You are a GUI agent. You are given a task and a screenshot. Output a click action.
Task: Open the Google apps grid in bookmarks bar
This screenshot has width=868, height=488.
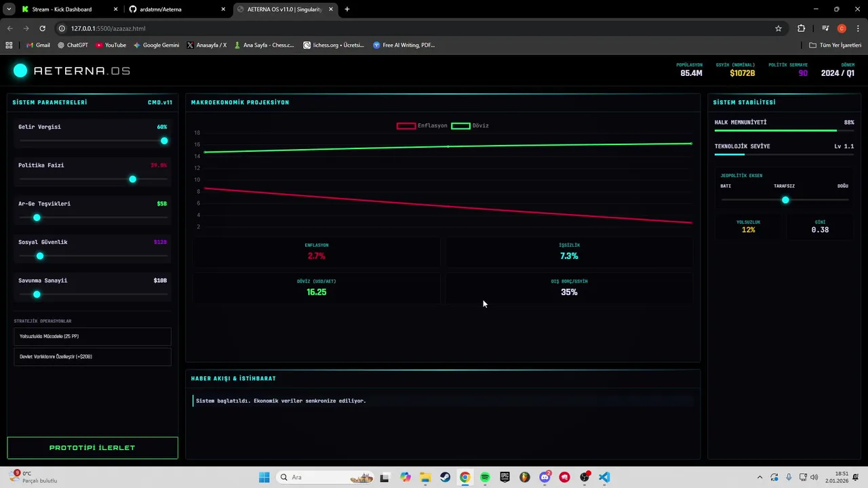tap(9, 45)
